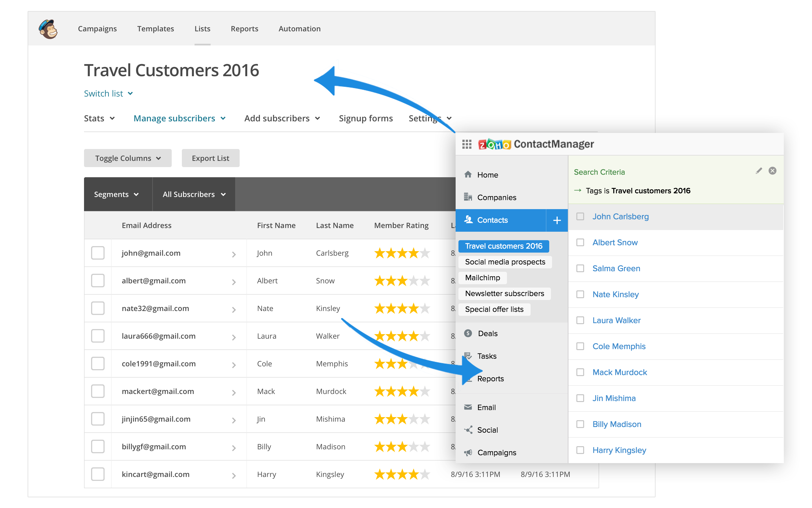
Task: Expand the Toggle Columns dropdown
Action: click(128, 158)
